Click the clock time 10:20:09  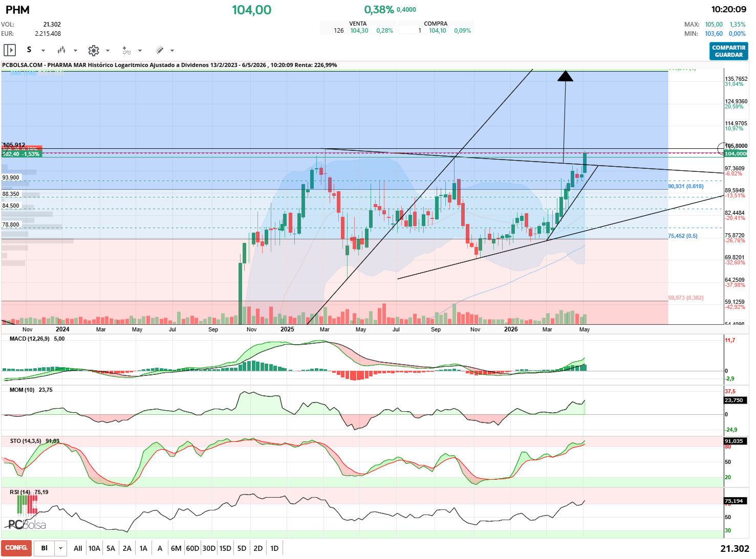(728, 9)
